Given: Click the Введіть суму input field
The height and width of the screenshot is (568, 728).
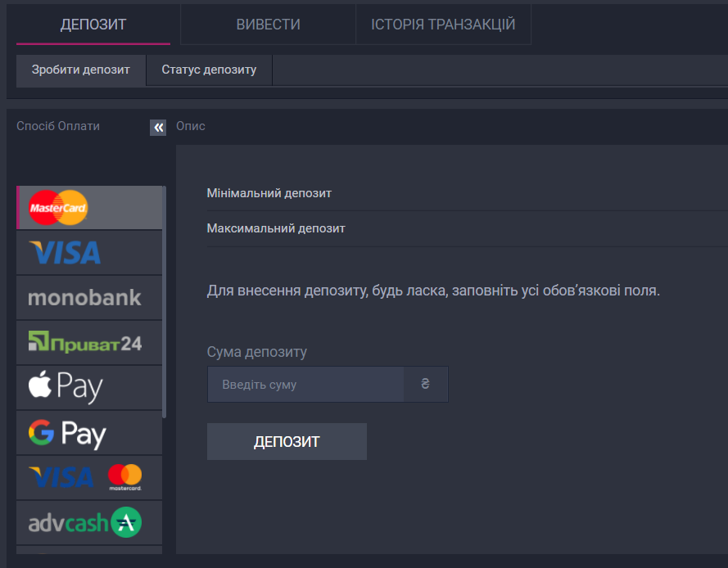Looking at the screenshot, I should tap(305, 384).
